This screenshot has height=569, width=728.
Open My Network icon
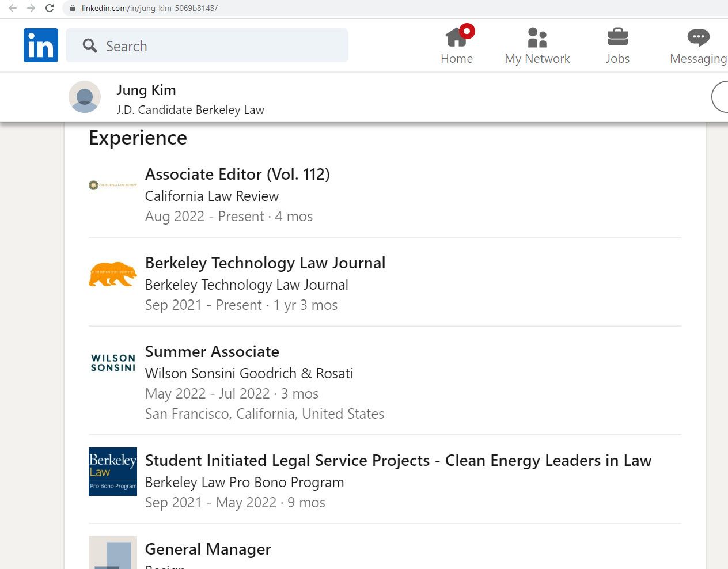pyautogui.click(x=537, y=38)
